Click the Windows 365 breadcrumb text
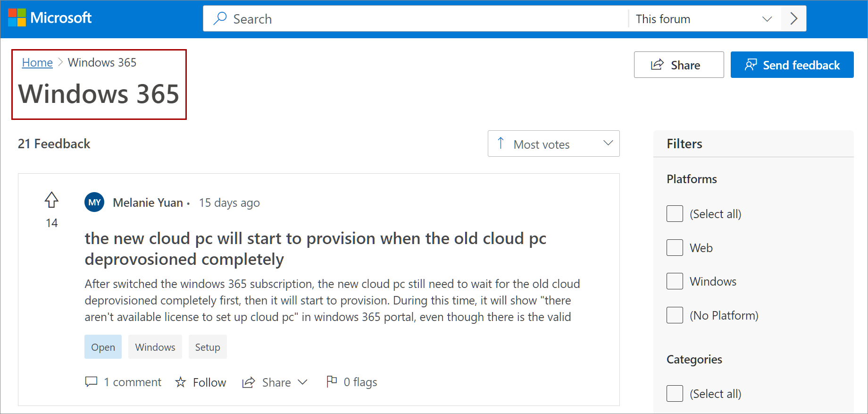 pyautogui.click(x=102, y=62)
